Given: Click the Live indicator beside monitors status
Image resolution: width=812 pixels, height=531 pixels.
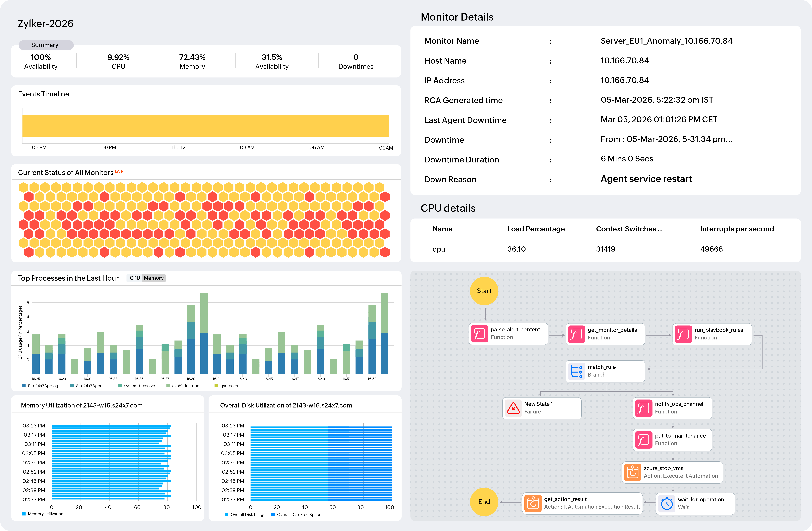Looking at the screenshot, I should pos(119,171).
